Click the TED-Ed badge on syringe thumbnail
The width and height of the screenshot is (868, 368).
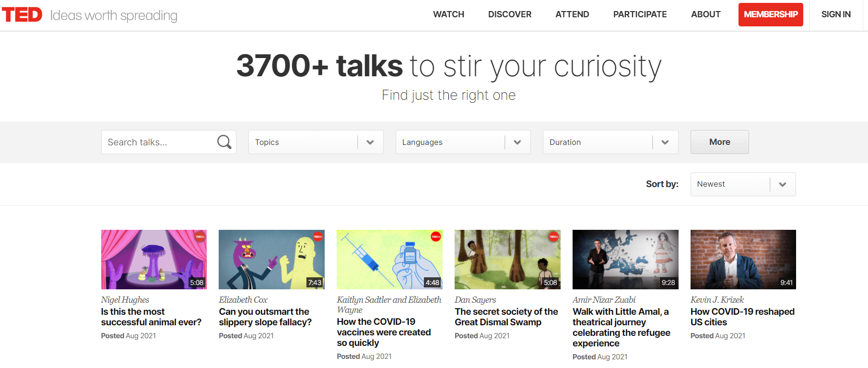[x=436, y=237]
